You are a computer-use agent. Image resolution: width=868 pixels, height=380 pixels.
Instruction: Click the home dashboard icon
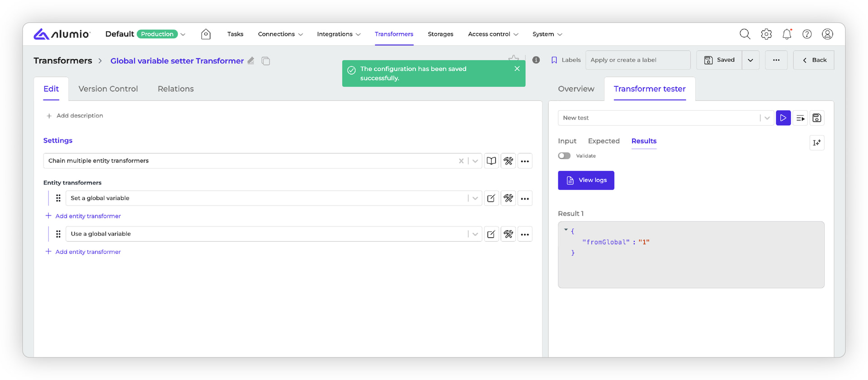click(x=206, y=34)
